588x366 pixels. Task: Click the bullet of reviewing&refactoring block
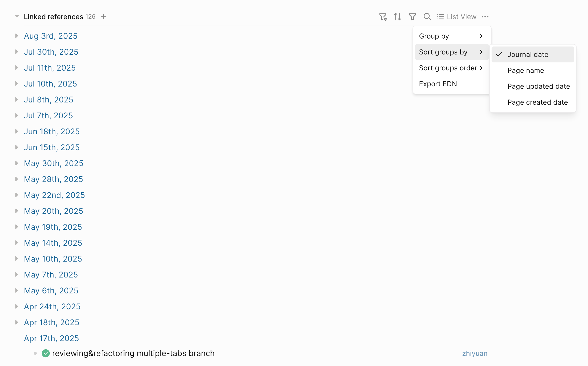point(35,353)
